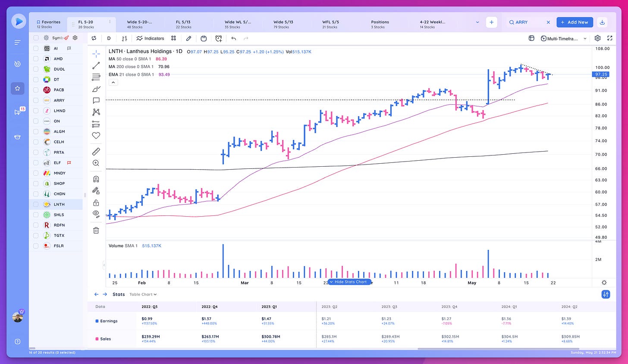
Task: Check the PACB row checkbox
Action: pyautogui.click(x=36, y=90)
